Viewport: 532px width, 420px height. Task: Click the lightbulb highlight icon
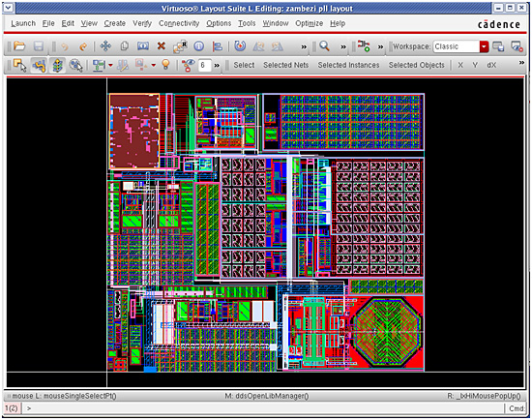[165, 65]
